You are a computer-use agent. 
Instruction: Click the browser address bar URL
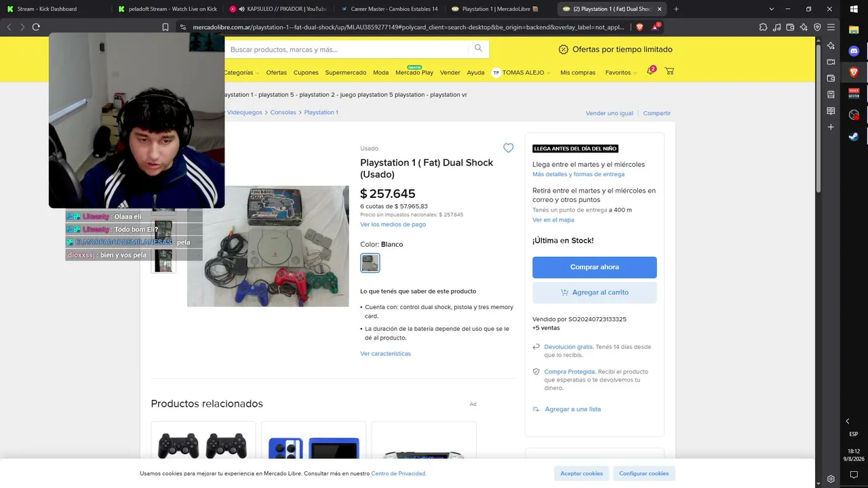click(408, 27)
